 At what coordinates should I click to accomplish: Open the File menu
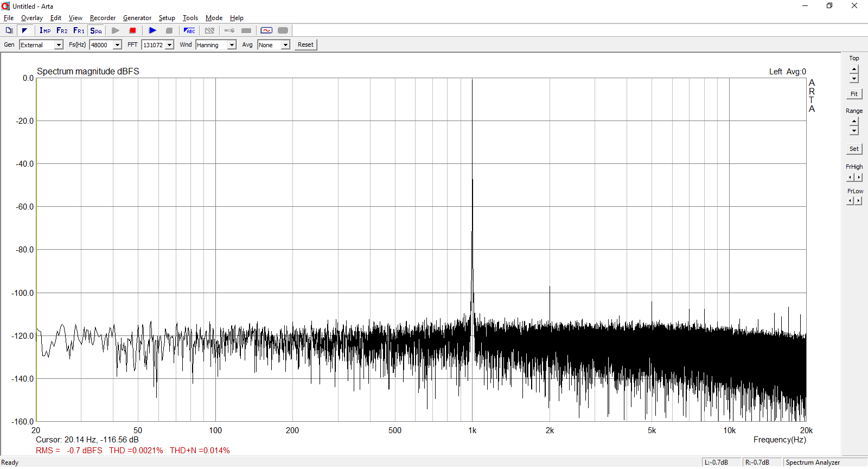coord(9,18)
